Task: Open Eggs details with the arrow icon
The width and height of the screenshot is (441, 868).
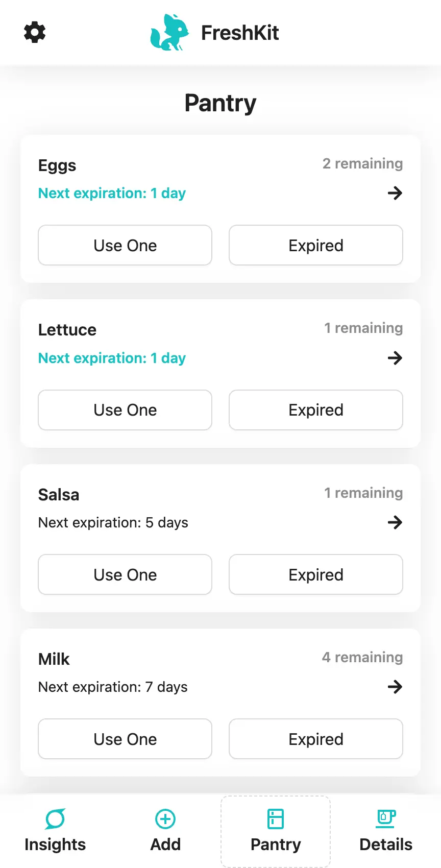Action: 395,193
